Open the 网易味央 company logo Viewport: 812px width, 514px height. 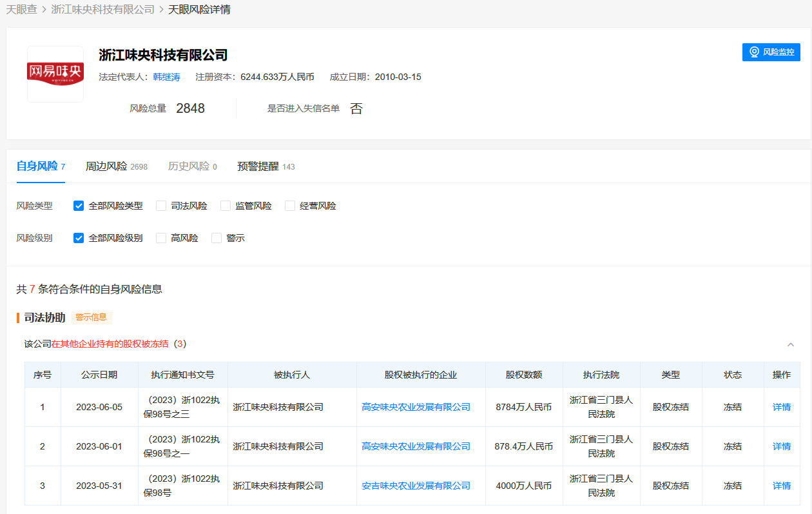tap(55, 74)
